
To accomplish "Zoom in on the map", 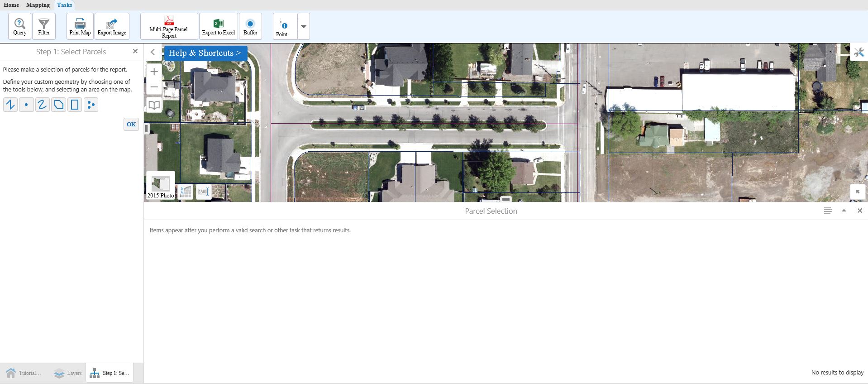I will pos(154,72).
